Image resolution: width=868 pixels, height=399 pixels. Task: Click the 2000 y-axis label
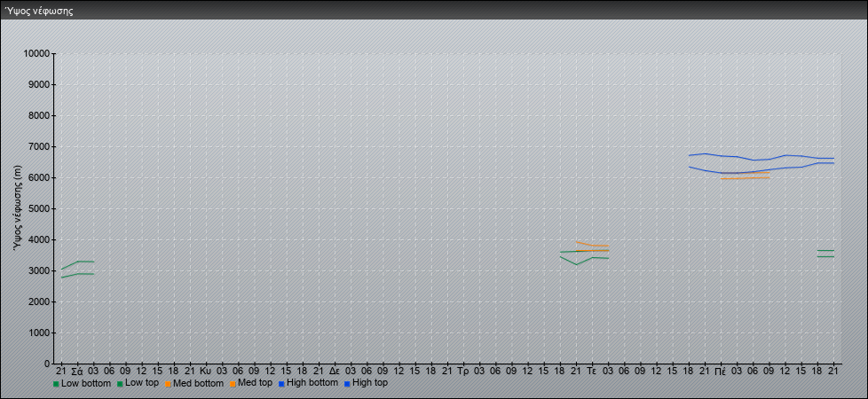[38, 301]
